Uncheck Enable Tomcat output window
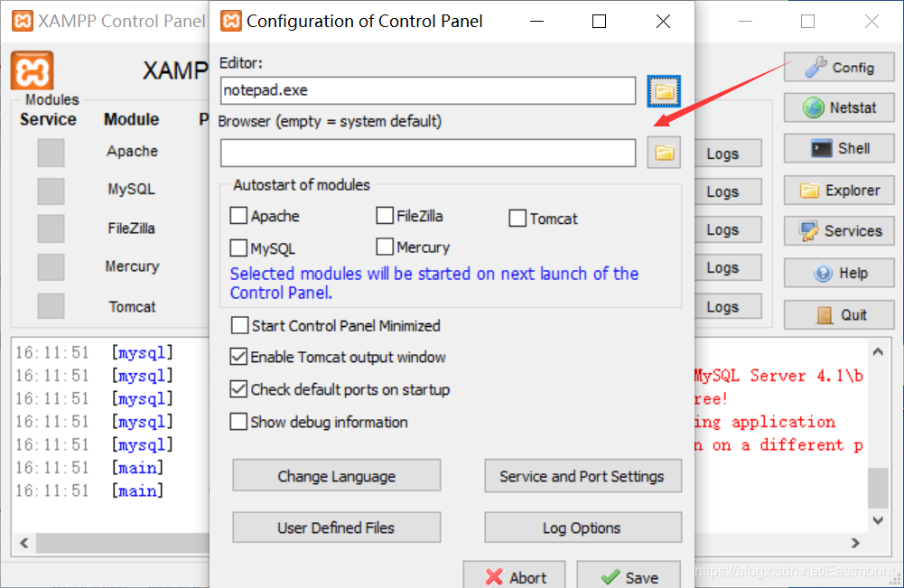Screen dimensions: 904x588 (238, 357)
